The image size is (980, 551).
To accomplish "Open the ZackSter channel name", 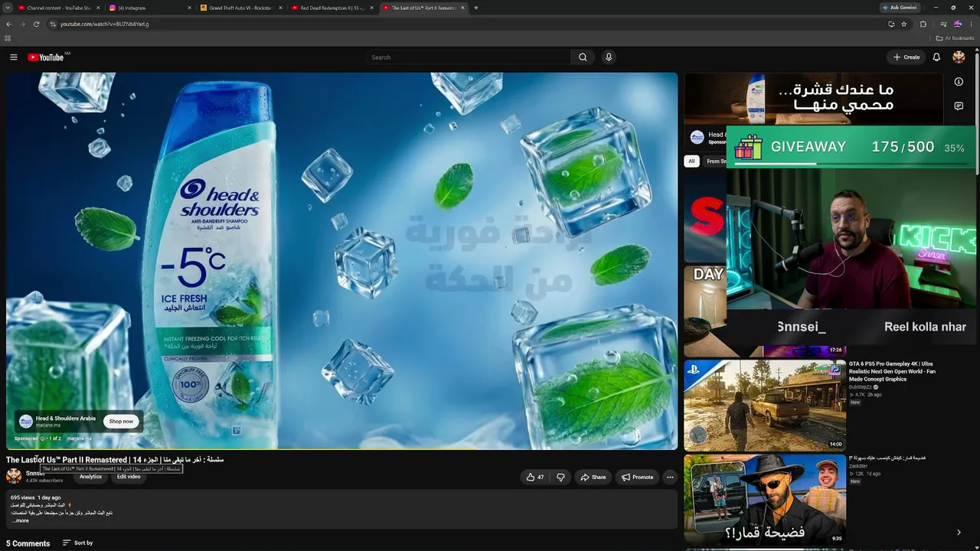I will tap(858, 466).
